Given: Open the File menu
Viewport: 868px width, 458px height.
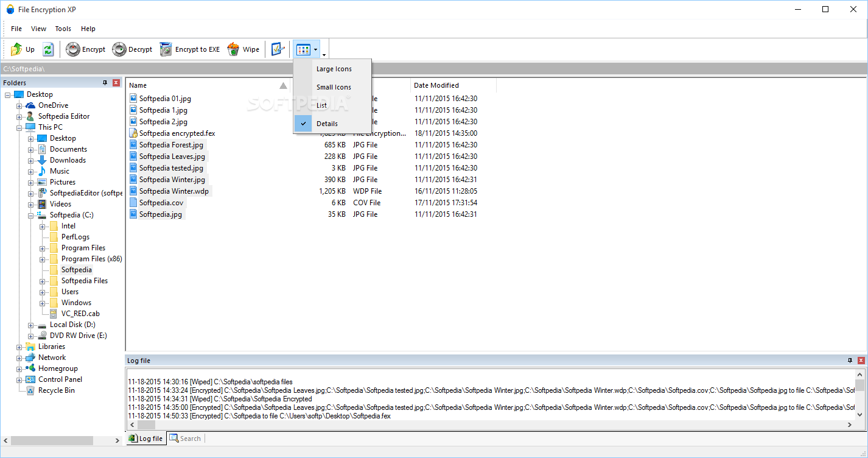Looking at the screenshot, I should pos(16,29).
